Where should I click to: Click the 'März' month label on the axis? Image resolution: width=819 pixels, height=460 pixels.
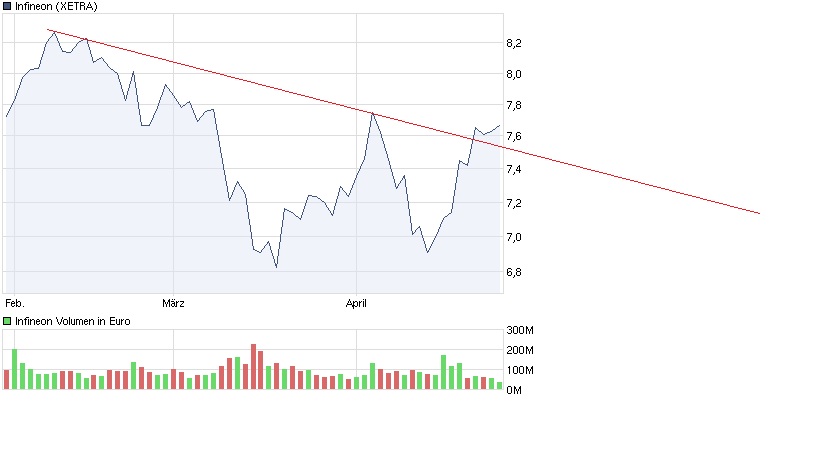point(174,301)
